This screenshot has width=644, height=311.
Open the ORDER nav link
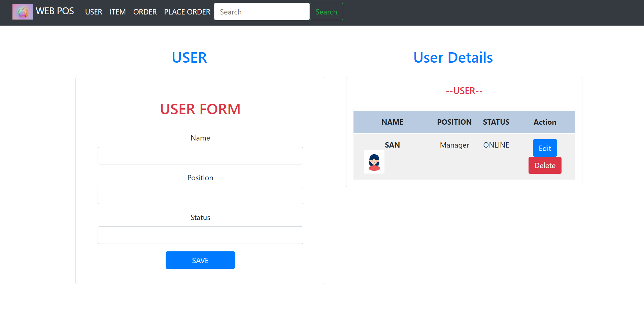pyautogui.click(x=145, y=12)
